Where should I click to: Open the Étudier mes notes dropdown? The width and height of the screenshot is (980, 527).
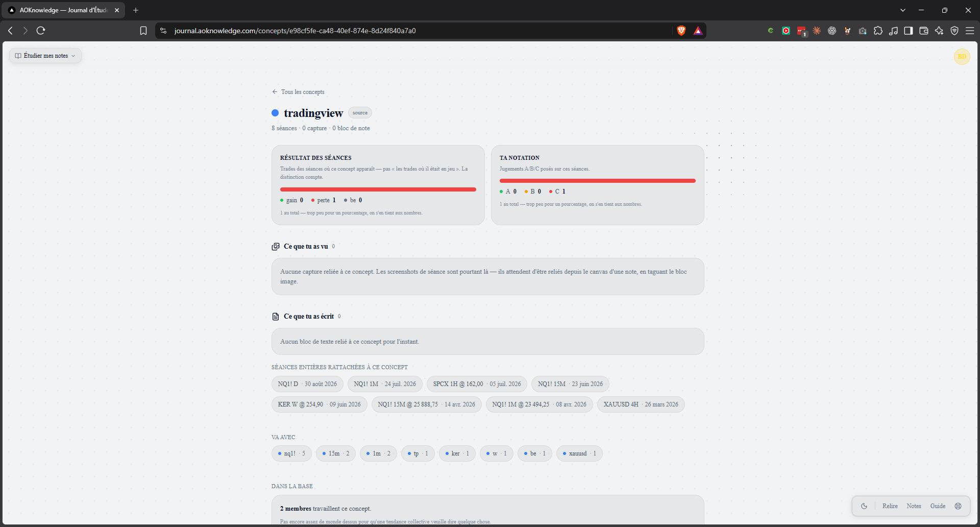(x=45, y=56)
